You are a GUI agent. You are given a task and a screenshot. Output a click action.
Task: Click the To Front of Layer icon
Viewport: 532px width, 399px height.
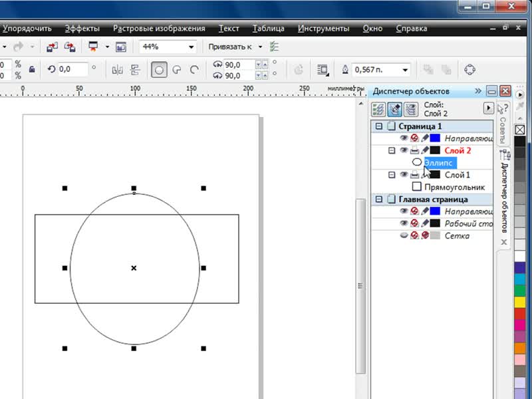[x=428, y=70]
